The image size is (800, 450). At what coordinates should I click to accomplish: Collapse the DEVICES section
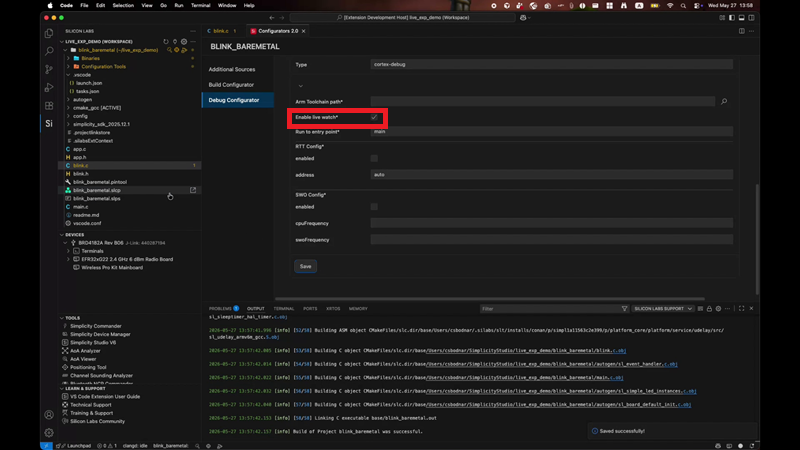(62, 235)
